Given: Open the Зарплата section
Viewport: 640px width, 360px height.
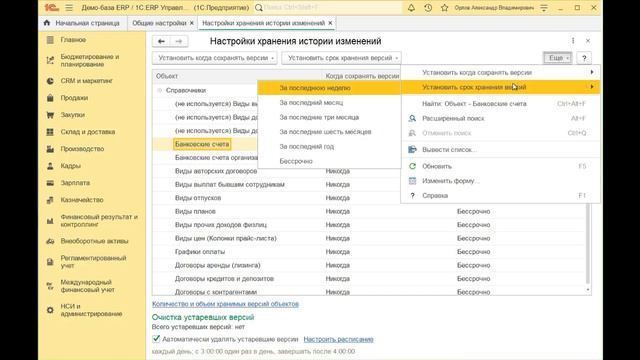Looking at the screenshot, I should [75, 183].
